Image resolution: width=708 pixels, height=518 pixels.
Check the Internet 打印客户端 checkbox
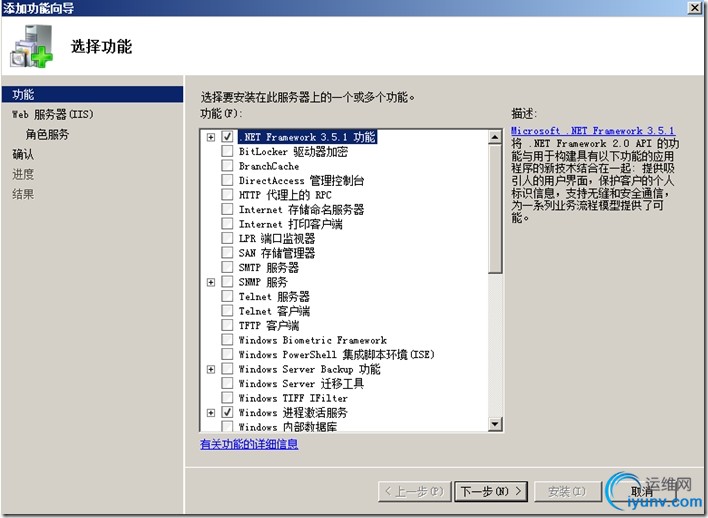click(x=227, y=224)
